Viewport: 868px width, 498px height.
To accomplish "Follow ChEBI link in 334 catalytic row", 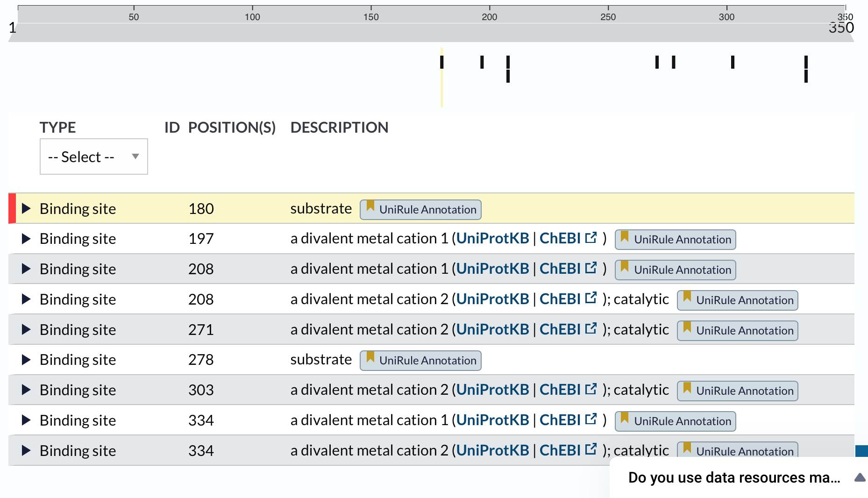I will pyautogui.click(x=568, y=450).
